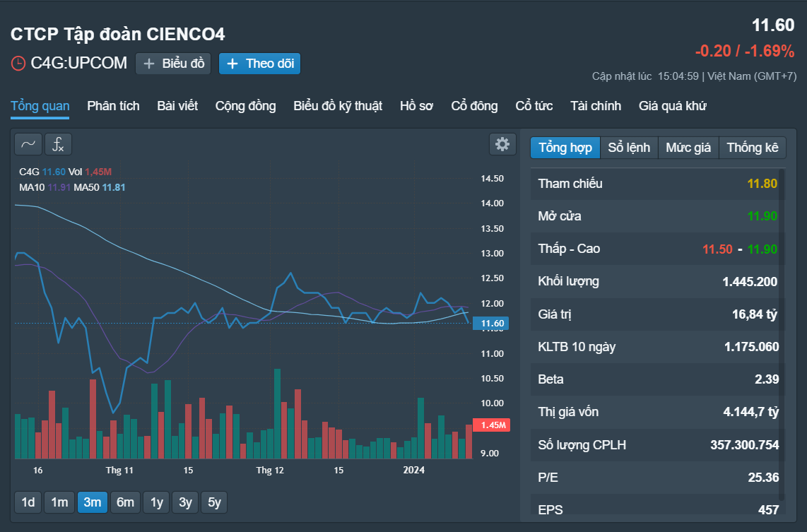Click the chart type line icon
The image size is (807, 532).
click(28, 144)
